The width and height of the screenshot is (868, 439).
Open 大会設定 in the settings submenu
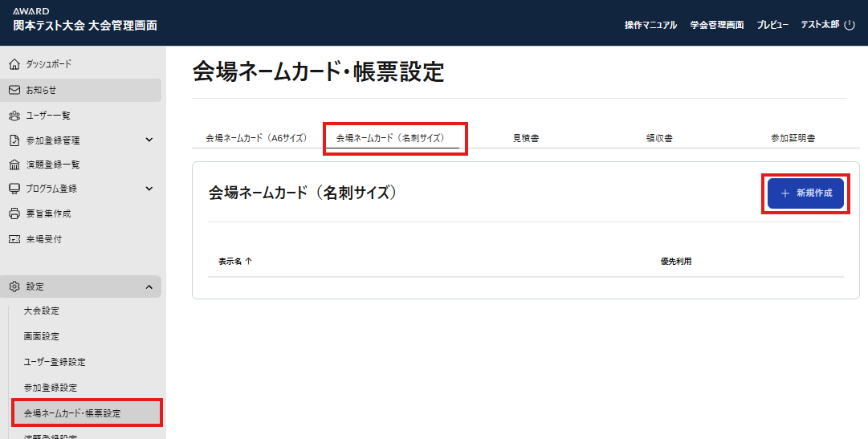(42, 311)
